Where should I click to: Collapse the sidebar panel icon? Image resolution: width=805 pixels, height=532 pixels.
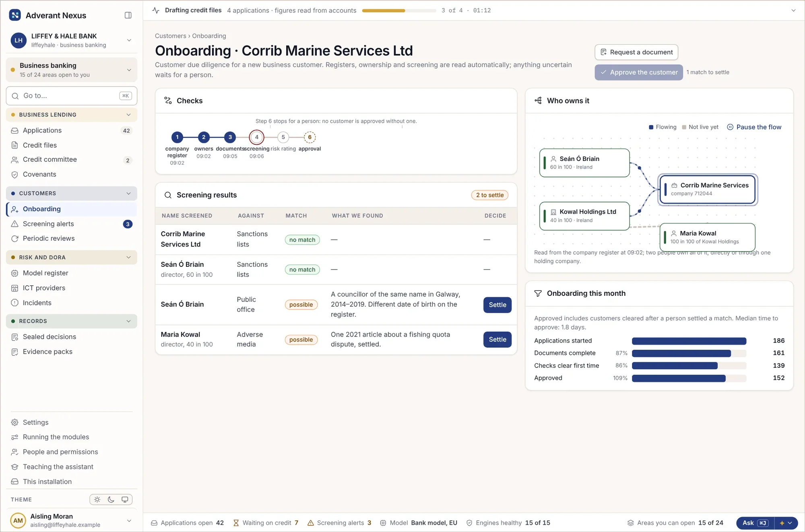(128, 15)
